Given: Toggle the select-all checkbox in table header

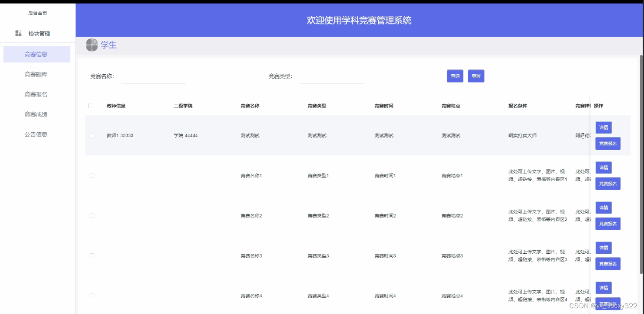Looking at the screenshot, I should coord(91,106).
